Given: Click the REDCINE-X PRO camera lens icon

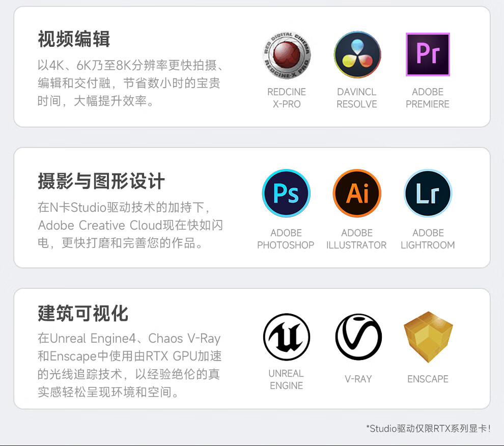Looking at the screenshot, I should (x=287, y=54).
